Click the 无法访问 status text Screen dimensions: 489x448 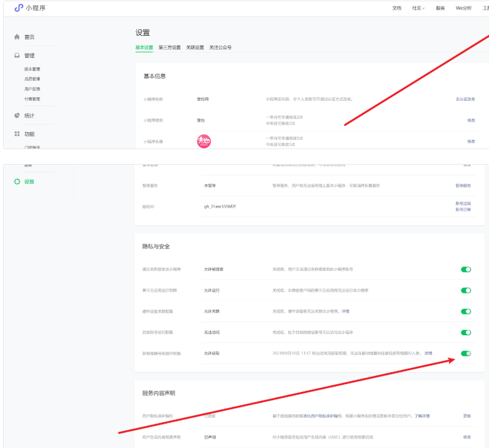(x=212, y=332)
